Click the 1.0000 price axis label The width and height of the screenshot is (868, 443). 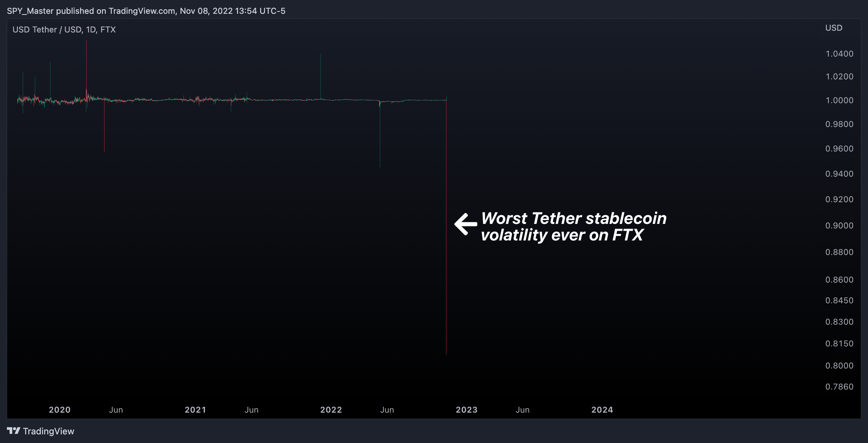[839, 100]
